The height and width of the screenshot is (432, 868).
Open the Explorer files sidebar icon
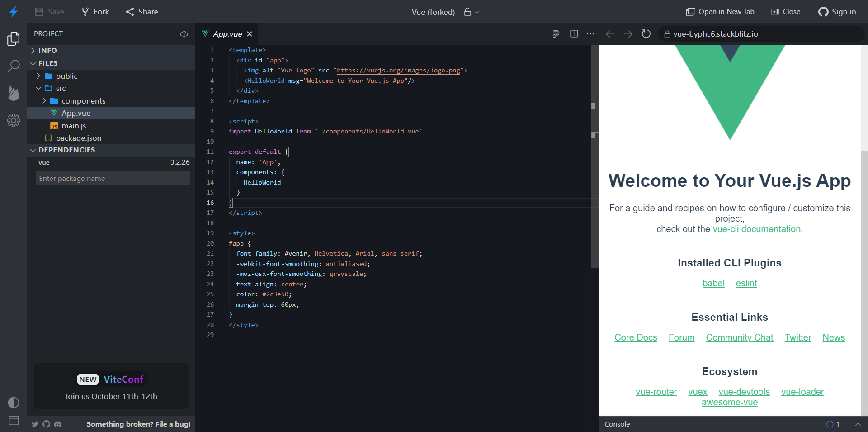[x=14, y=39]
